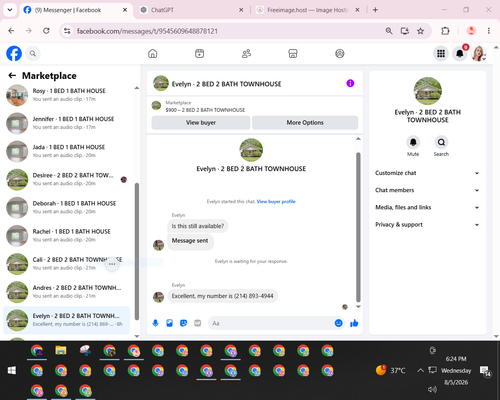Open Desiree - 2 BED 2 BATH chat

click(x=68, y=179)
